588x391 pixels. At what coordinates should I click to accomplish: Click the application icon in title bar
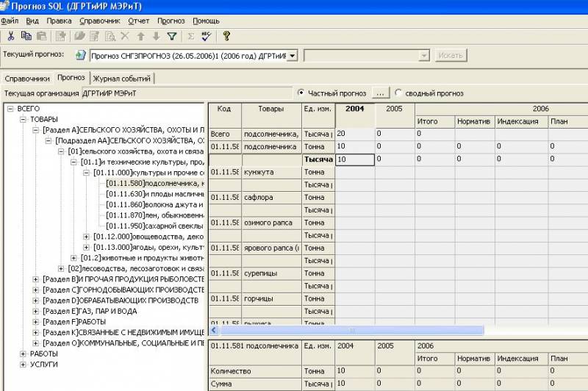pos(4,6)
